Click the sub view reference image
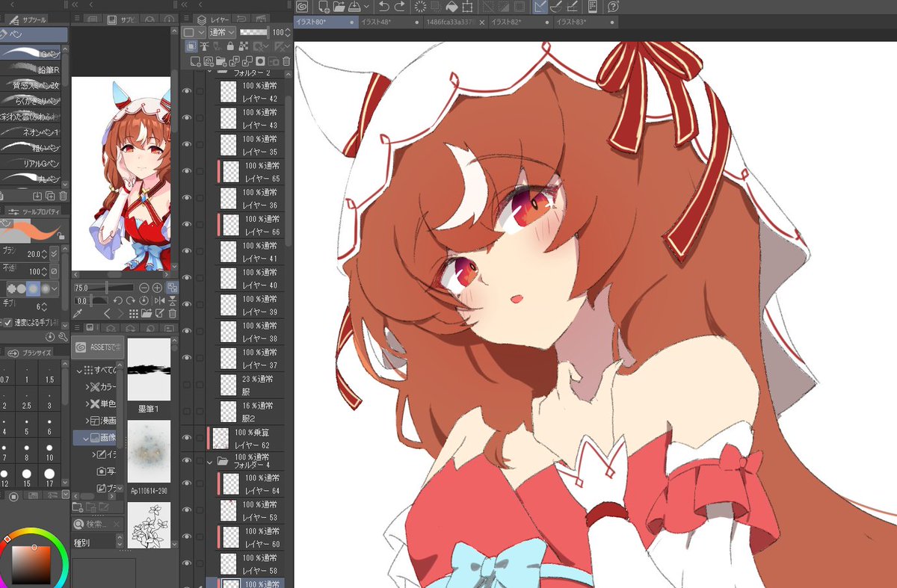 pos(121,173)
